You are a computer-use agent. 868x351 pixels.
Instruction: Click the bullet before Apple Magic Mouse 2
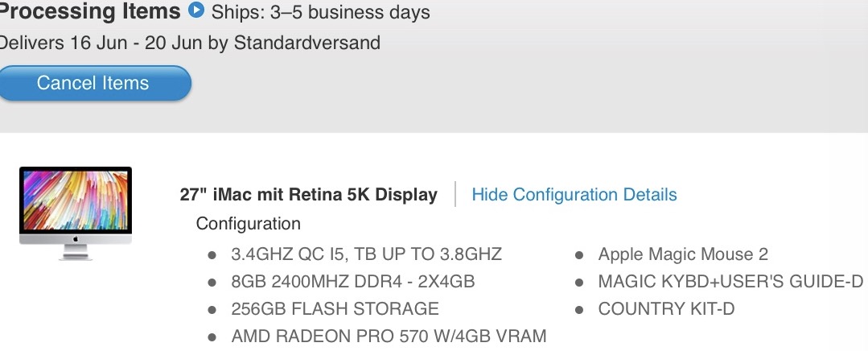(x=579, y=255)
